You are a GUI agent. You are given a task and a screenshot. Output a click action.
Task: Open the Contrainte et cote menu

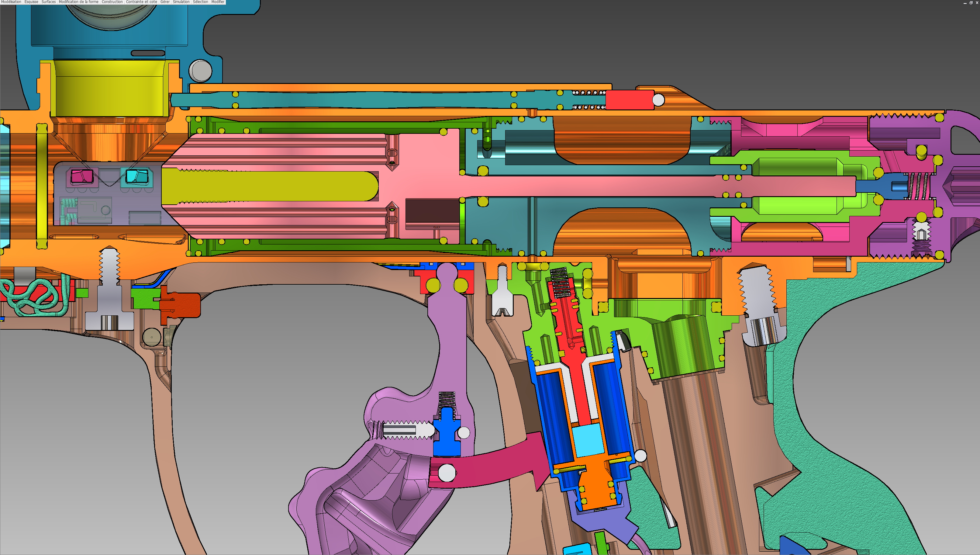[x=141, y=2]
